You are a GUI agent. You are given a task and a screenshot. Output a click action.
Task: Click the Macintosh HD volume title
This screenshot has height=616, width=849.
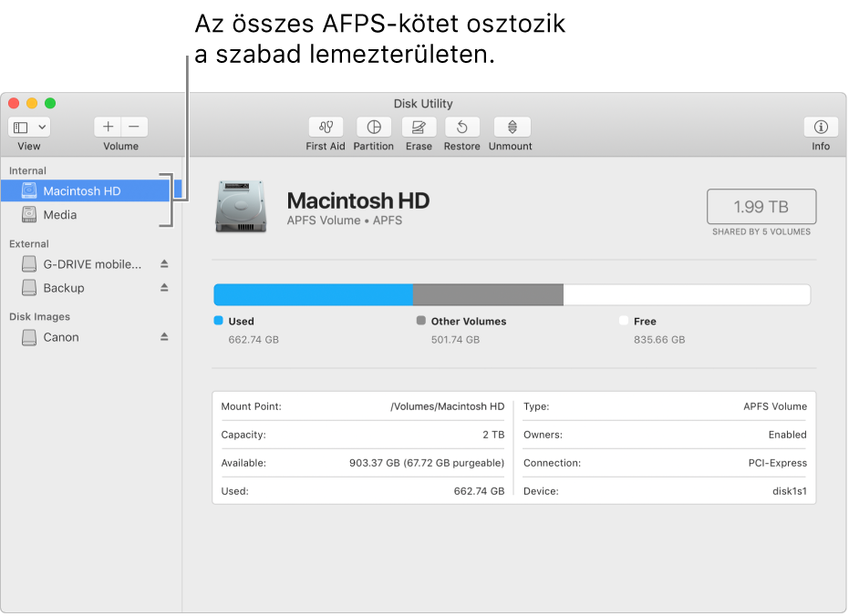[x=357, y=200]
